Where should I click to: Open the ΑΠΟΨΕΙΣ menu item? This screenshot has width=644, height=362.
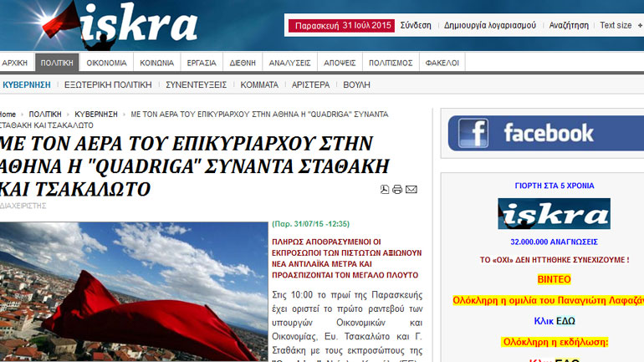340,63
